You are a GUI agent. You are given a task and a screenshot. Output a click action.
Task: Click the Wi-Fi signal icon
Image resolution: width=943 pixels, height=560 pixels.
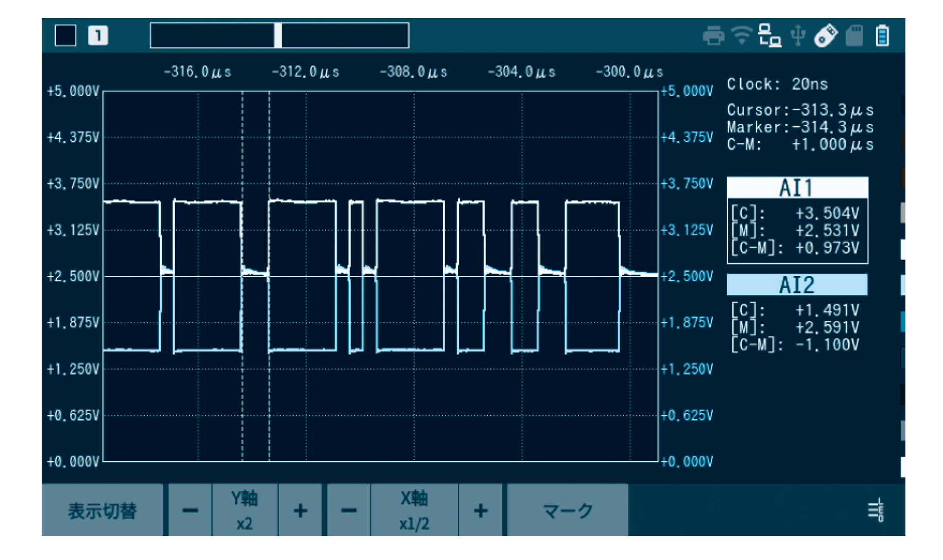[742, 36]
